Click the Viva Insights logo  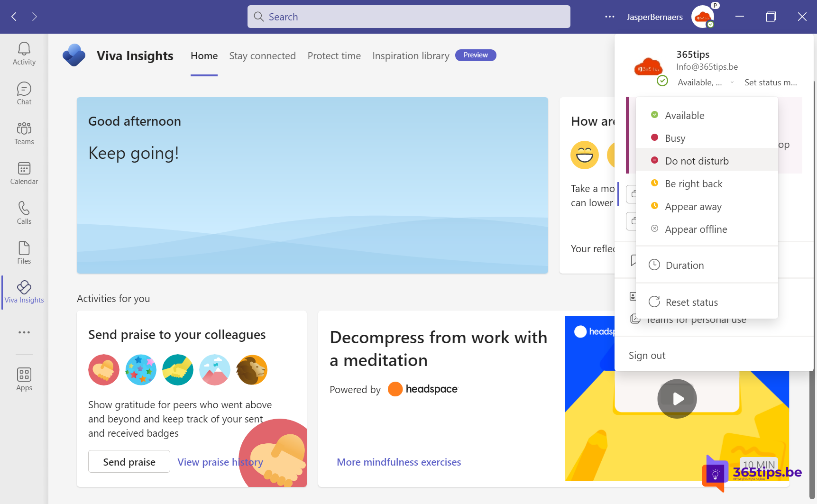tap(74, 55)
